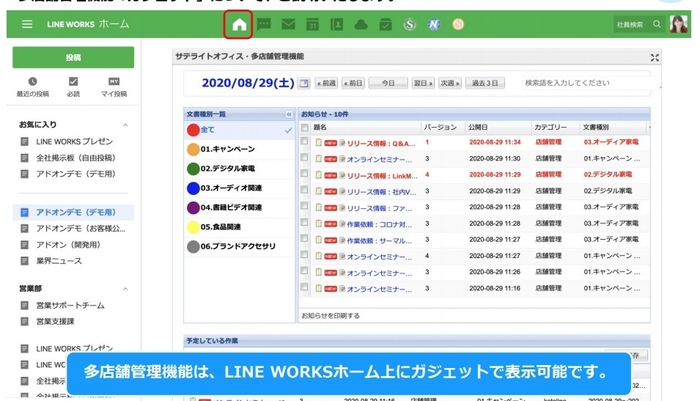Click the search keyword input field

click(x=589, y=83)
